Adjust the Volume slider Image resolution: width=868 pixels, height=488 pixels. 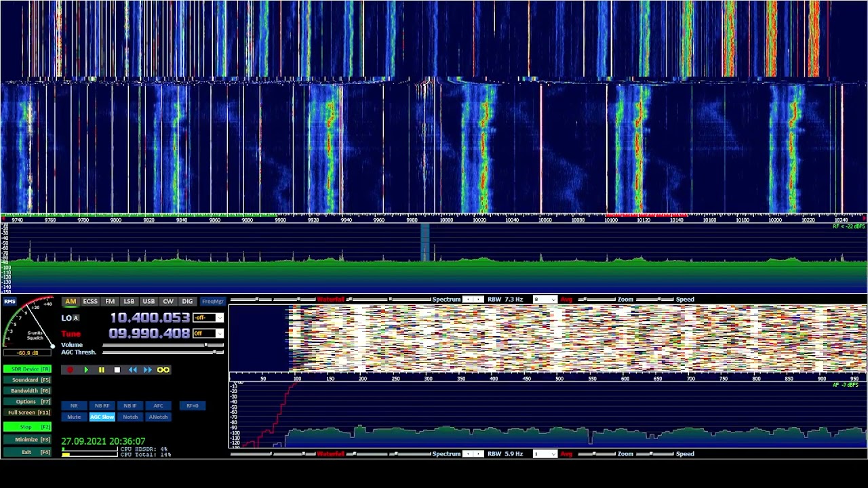(x=163, y=345)
